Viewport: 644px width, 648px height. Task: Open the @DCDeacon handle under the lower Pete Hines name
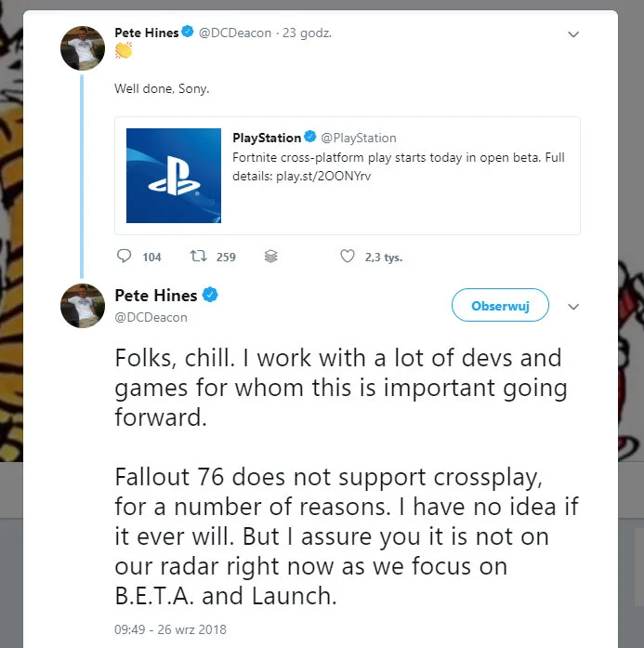coord(151,317)
